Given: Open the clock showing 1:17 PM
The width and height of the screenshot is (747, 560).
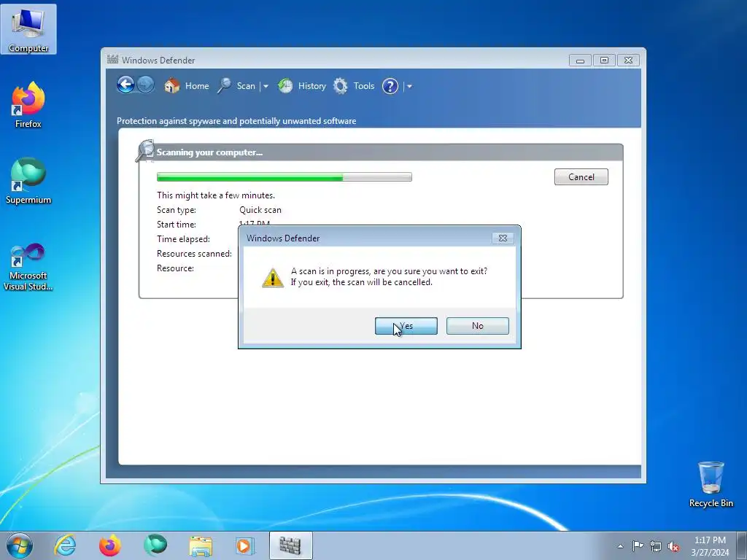Looking at the screenshot, I should [x=710, y=545].
